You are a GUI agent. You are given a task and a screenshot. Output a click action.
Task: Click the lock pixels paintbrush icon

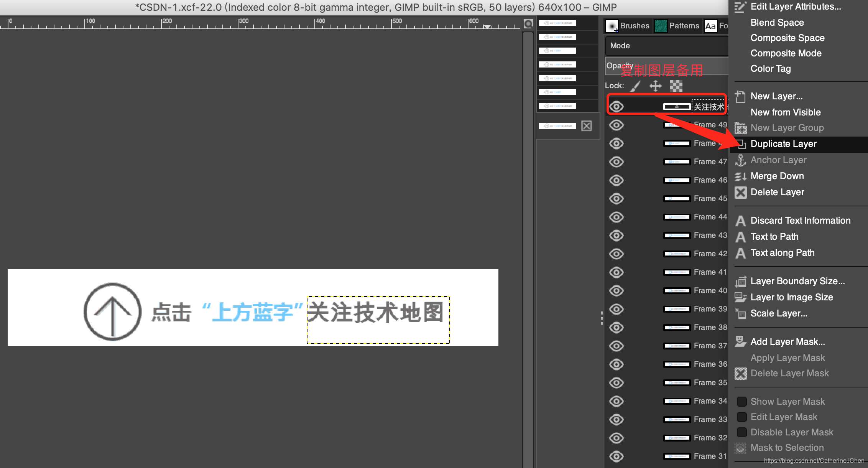635,86
